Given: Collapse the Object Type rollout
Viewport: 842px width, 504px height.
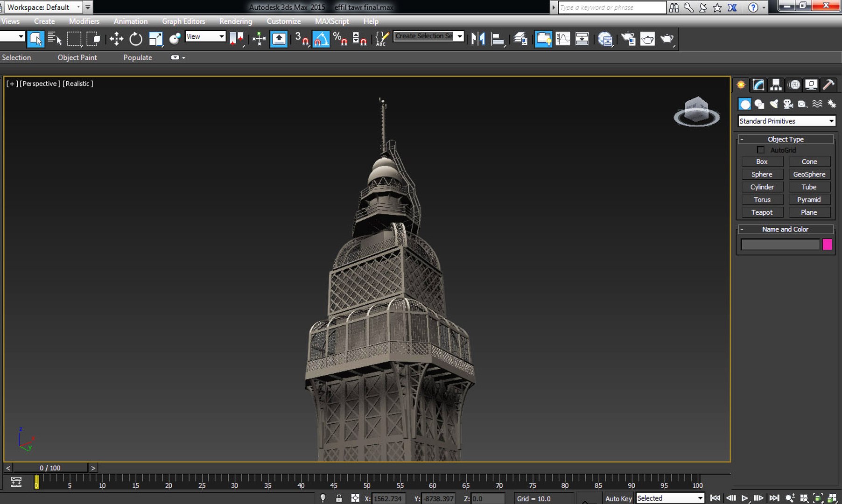Looking at the screenshot, I should pos(786,139).
